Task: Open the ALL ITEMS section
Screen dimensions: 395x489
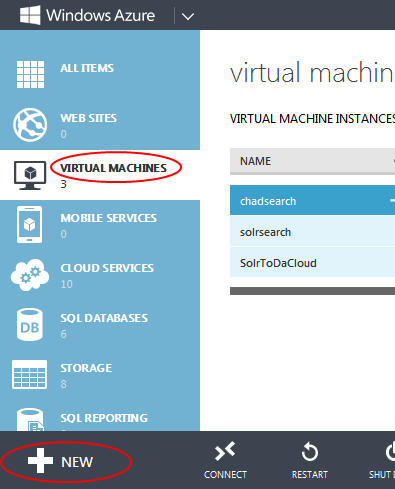Action: [x=87, y=68]
